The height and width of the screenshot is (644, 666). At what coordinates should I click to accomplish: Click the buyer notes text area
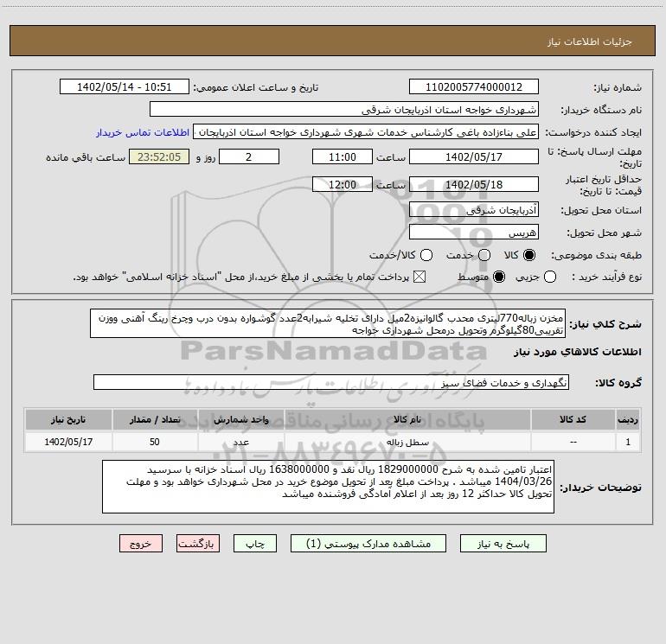click(329, 487)
